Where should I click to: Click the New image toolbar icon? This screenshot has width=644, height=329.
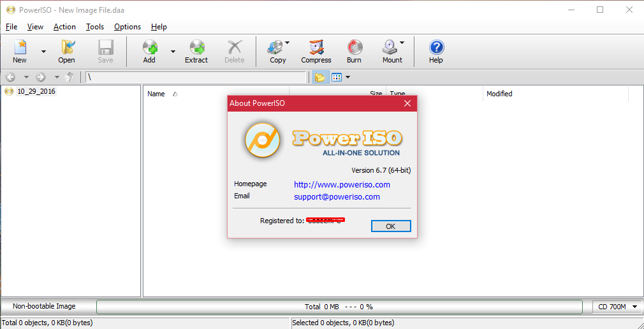point(19,48)
